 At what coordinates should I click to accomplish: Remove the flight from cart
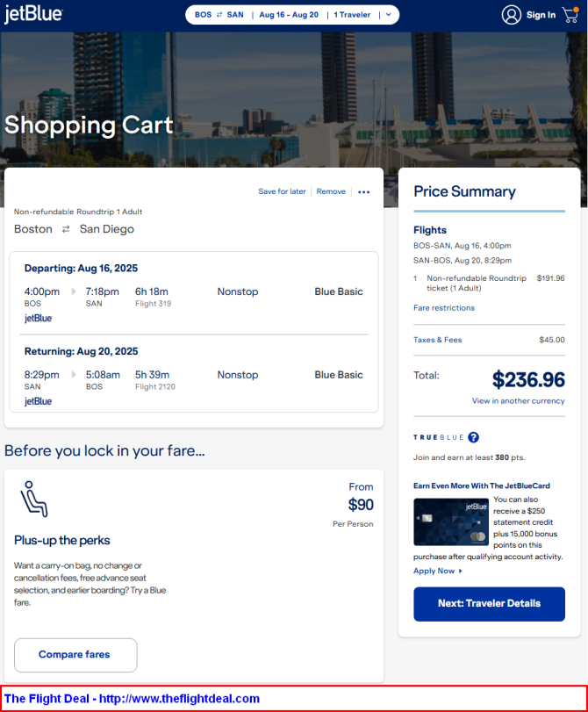click(331, 191)
